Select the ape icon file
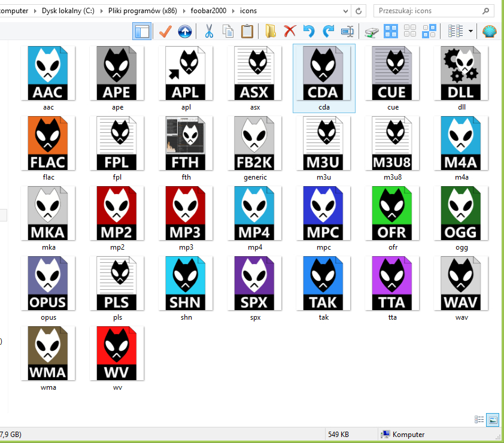Image resolution: width=504 pixels, height=443 pixels. 117,78
